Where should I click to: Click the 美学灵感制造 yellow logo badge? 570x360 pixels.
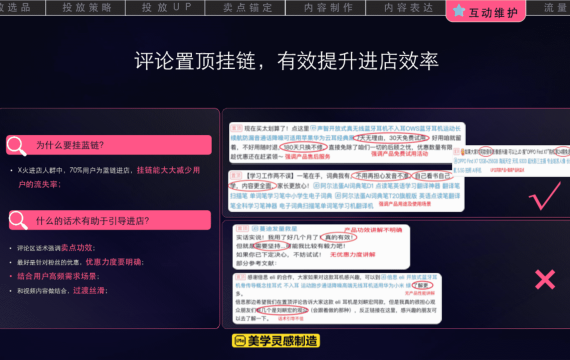tap(276, 341)
